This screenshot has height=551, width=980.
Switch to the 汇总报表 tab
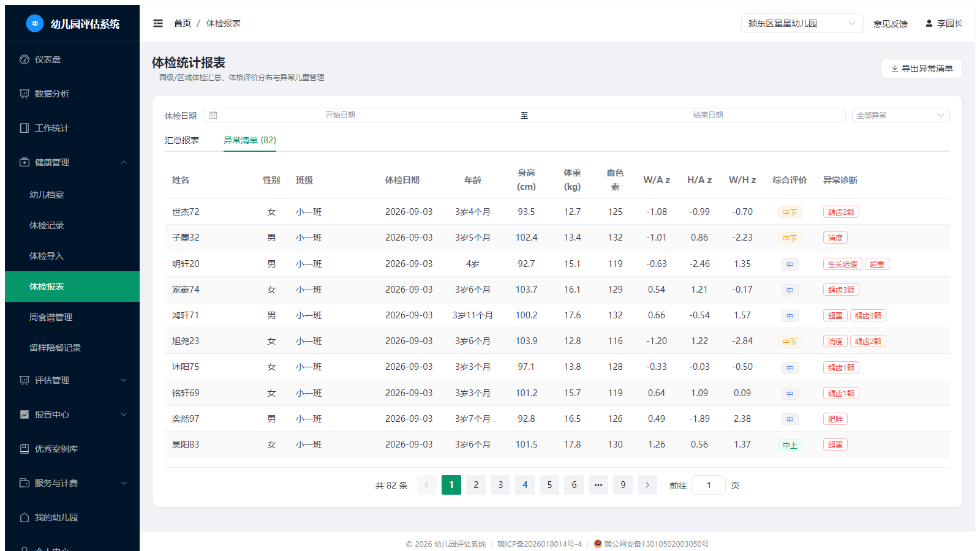pyautogui.click(x=182, y=140)
